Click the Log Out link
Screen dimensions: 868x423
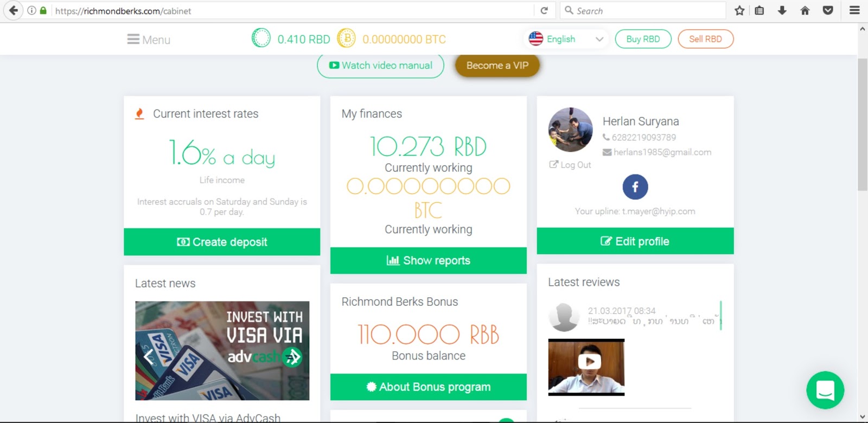[570, 165]
